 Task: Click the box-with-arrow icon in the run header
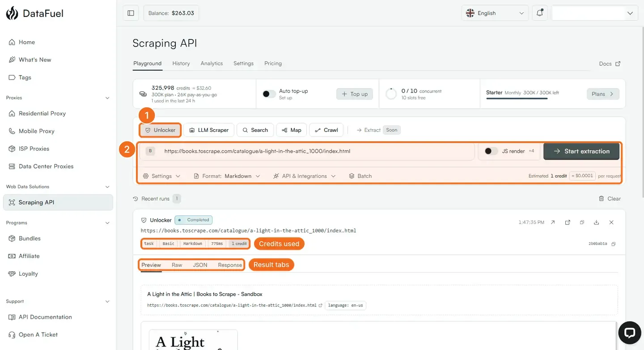click(x=568, y=222)
